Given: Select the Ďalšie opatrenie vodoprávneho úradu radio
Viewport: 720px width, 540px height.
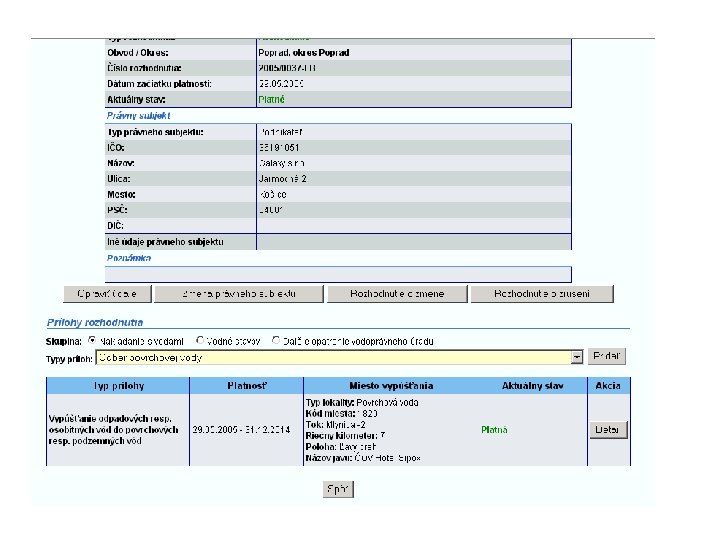Looking at the screenshot, I should [x=276, y=341].
